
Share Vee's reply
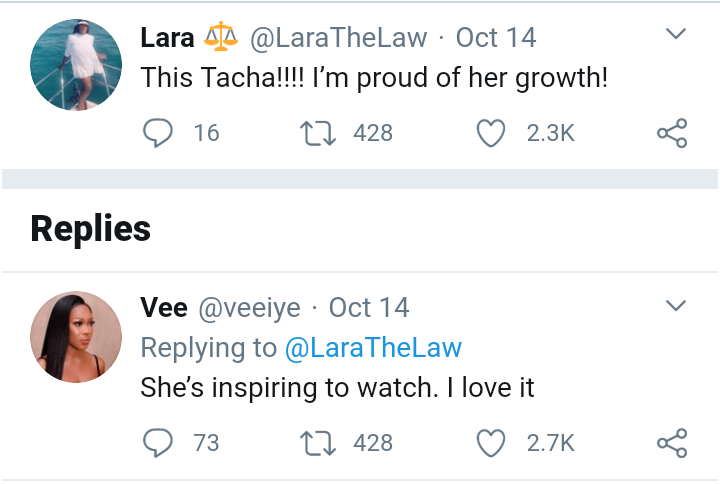click(x=671, y=442)
